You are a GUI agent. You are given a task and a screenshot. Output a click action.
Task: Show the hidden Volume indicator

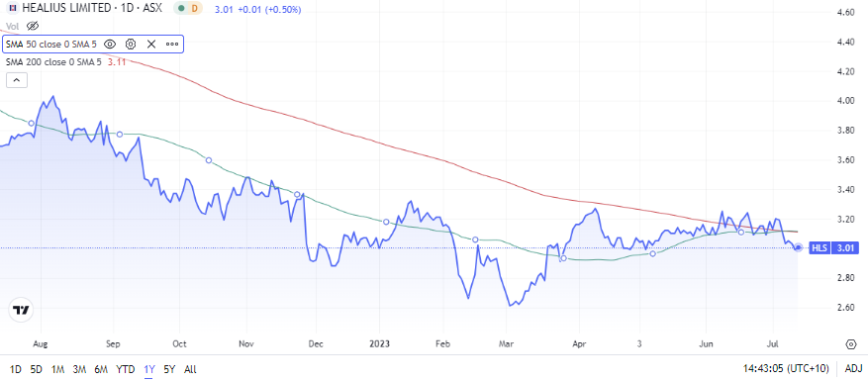32,26
